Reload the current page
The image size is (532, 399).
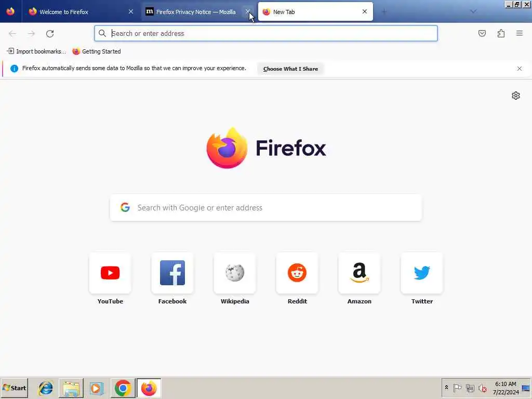pos(50,34)
